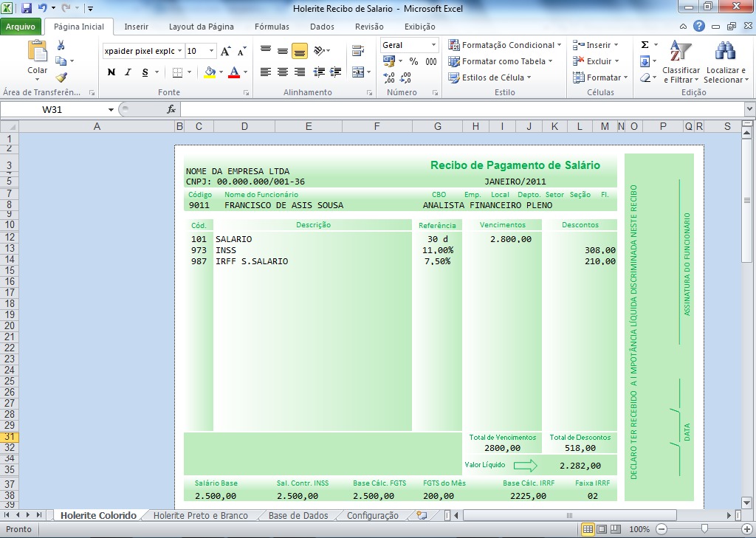Open the Geral number format dropdown
The height and width of the screenshot is (538, 756).
tap(433, 45)
